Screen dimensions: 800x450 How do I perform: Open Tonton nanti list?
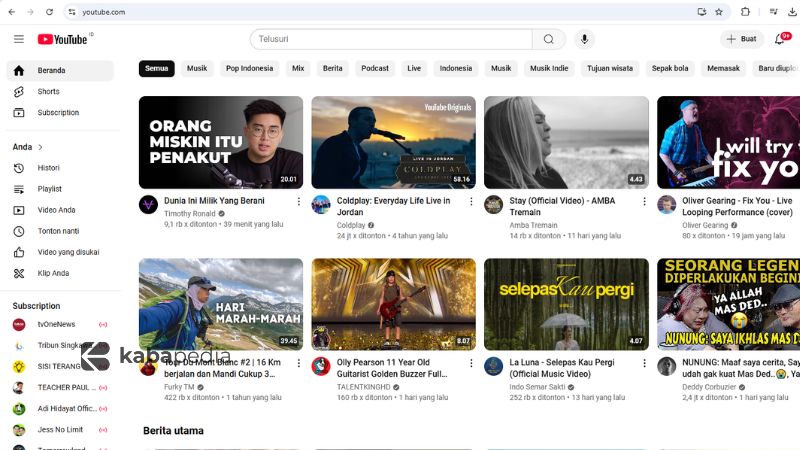[58, 231]
